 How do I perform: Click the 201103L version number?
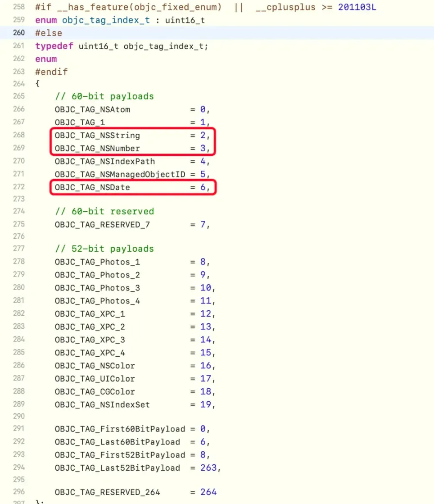[357, 7]
